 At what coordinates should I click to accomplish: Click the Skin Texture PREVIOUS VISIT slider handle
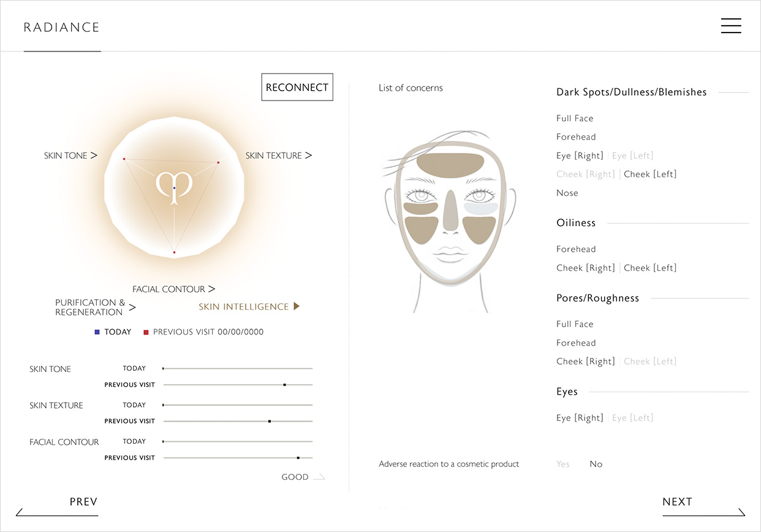[270, 421]
